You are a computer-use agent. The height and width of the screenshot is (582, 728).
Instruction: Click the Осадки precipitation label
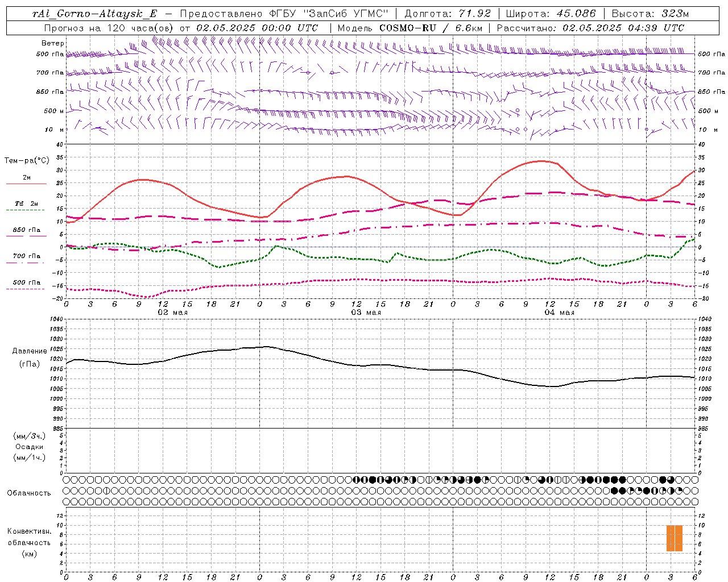pos(30,447)
